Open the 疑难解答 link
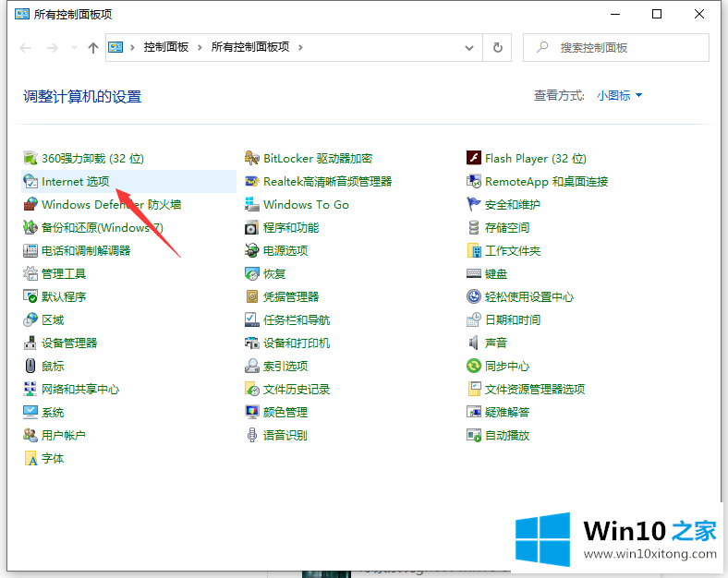This screenshot has width=728, height=578. click(507, 413)
